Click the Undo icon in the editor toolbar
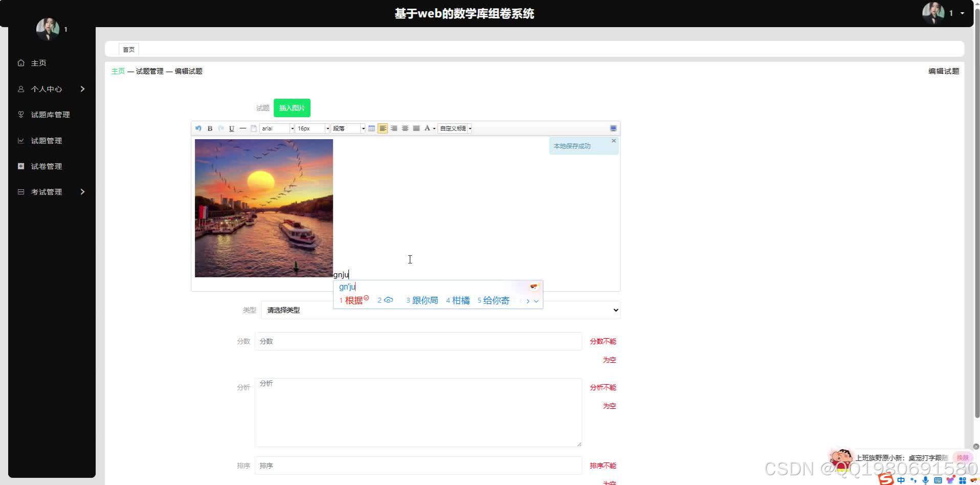The image size is (980, 485). coord(198,128)
